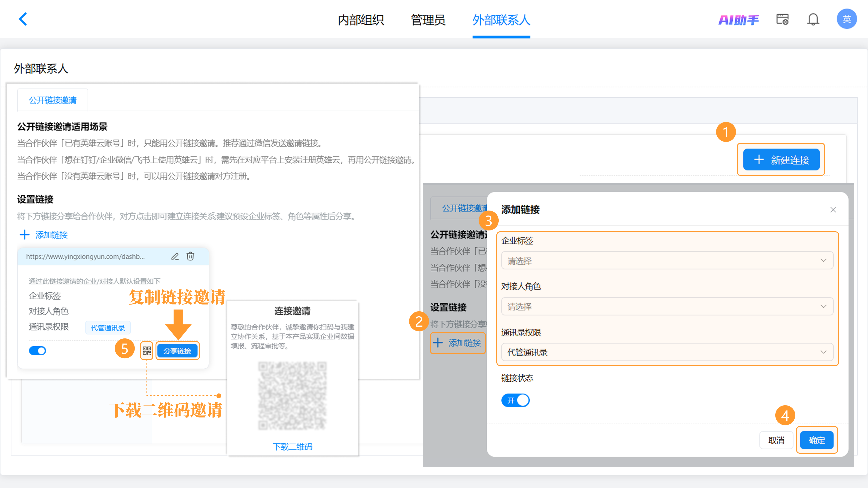868x488 pixels.
Task: Expand the 企业标签 dropdown
Action: [x=667, y=260]
